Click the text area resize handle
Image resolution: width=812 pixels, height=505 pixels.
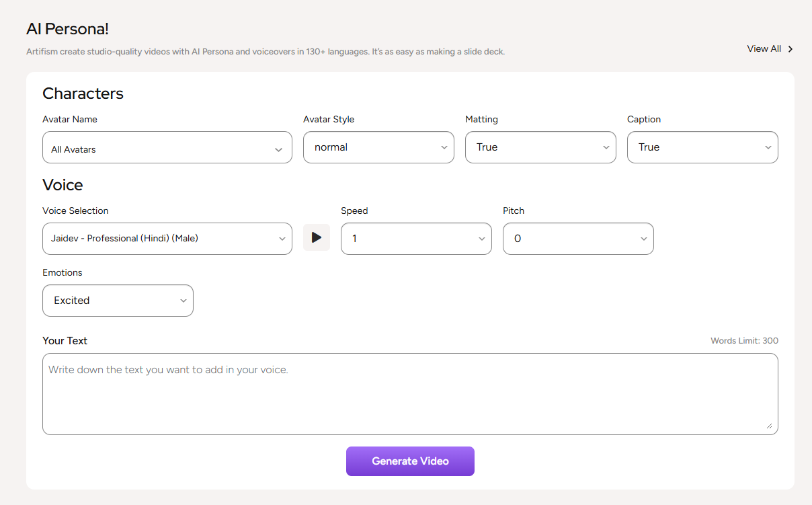[769, 426]
